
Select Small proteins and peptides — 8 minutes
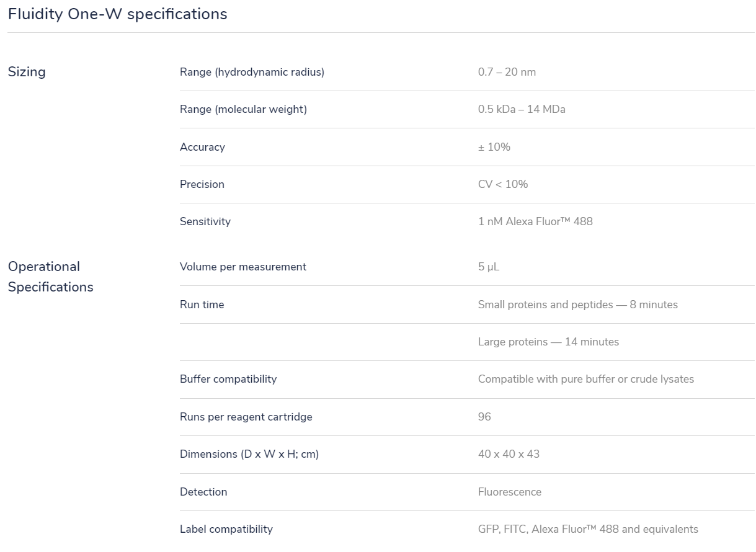(x=577, y=305)
